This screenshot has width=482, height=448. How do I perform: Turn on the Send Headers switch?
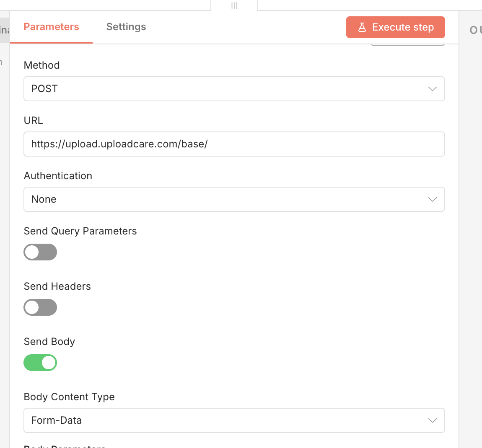(40, 307)
